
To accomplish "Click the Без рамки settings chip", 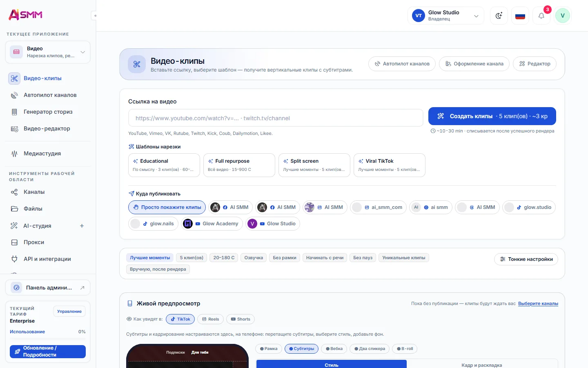I will [285, 258].
